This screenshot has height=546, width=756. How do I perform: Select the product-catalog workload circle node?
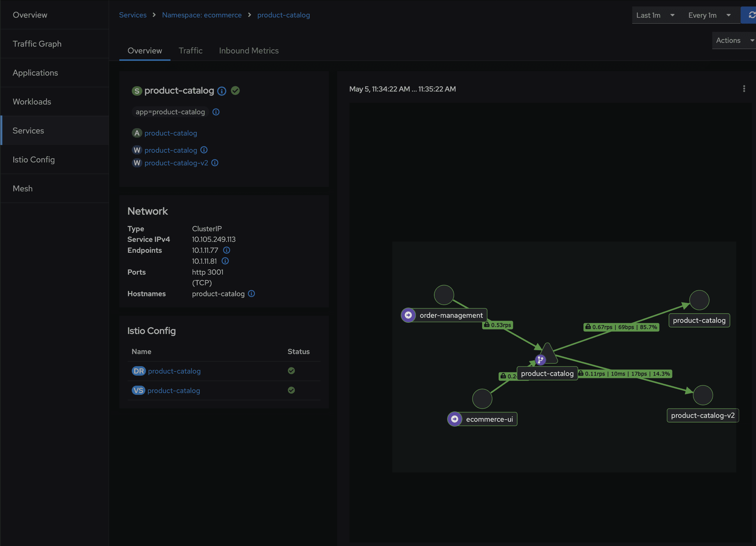[x=699, y=300]
